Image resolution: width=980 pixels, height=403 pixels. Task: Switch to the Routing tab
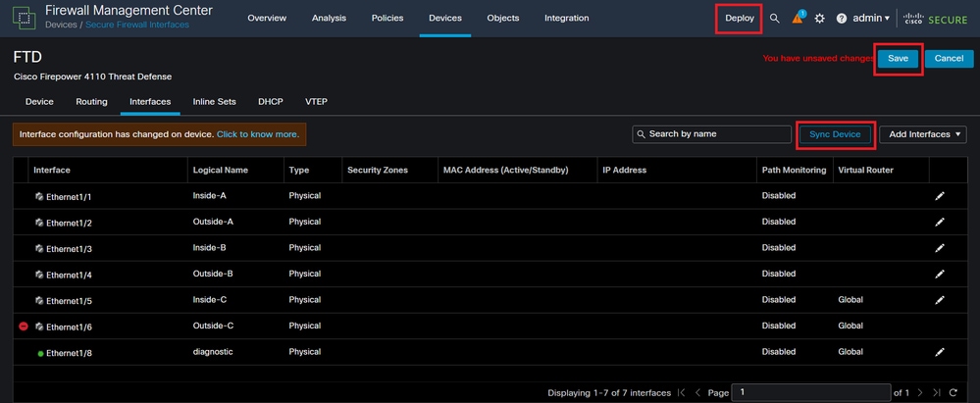[x=92, y=101]
